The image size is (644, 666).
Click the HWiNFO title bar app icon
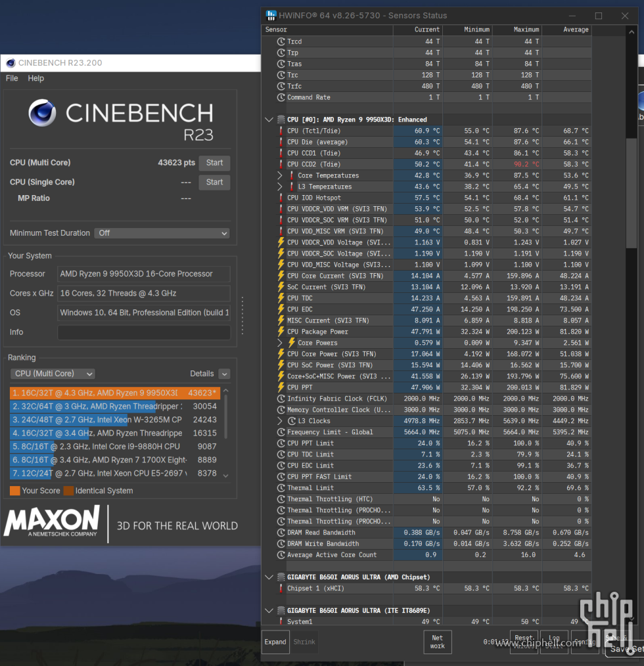pos(271,16)
